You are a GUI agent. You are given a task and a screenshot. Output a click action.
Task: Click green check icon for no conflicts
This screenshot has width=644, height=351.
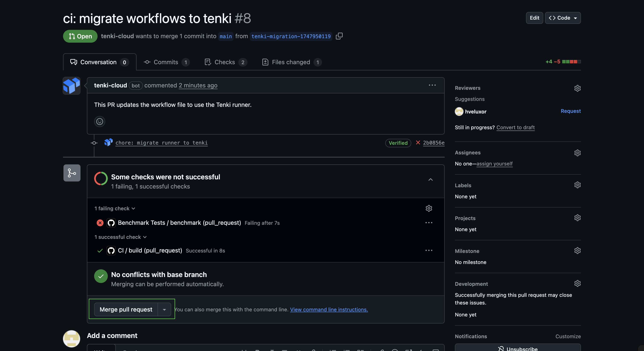pyautogui.click(x=101, y=276)
